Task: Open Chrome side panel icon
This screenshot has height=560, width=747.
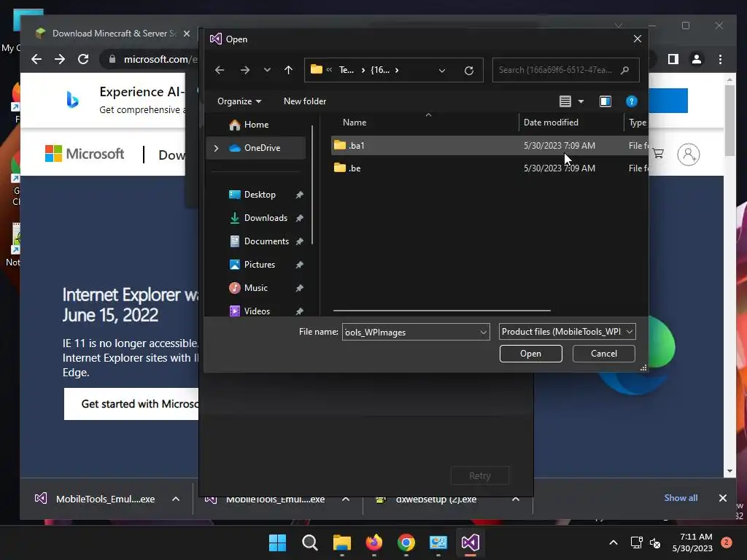Action: click(673, 59)
